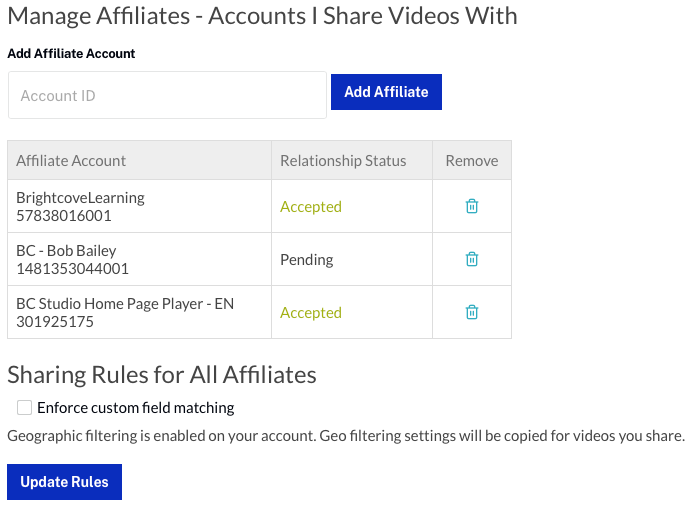The height and width of the screenshot is (510, 698).
Task: Click the Sharing Rules for All Affiliates heading
Action: click(x=162, y=375)
